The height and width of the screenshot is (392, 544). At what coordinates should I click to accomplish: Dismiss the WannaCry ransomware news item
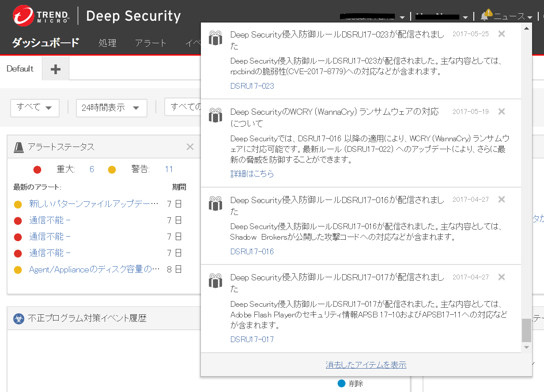(501, 112)
